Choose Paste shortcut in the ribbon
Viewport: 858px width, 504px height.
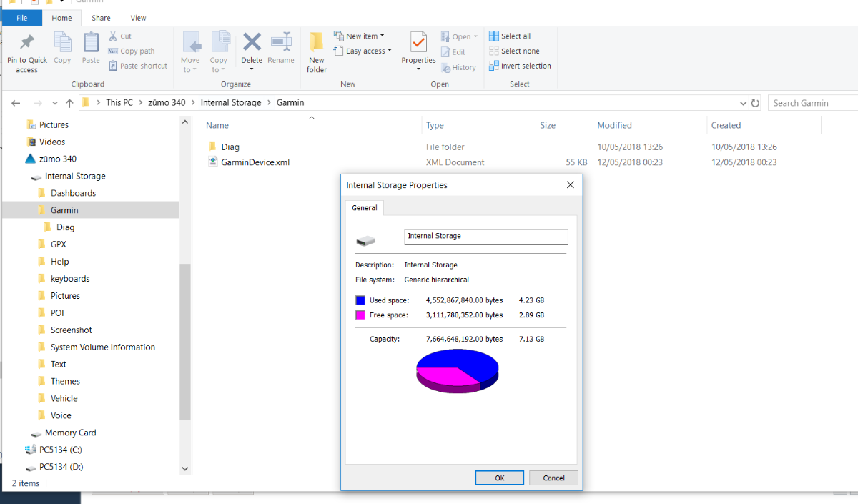pos(138,66)
